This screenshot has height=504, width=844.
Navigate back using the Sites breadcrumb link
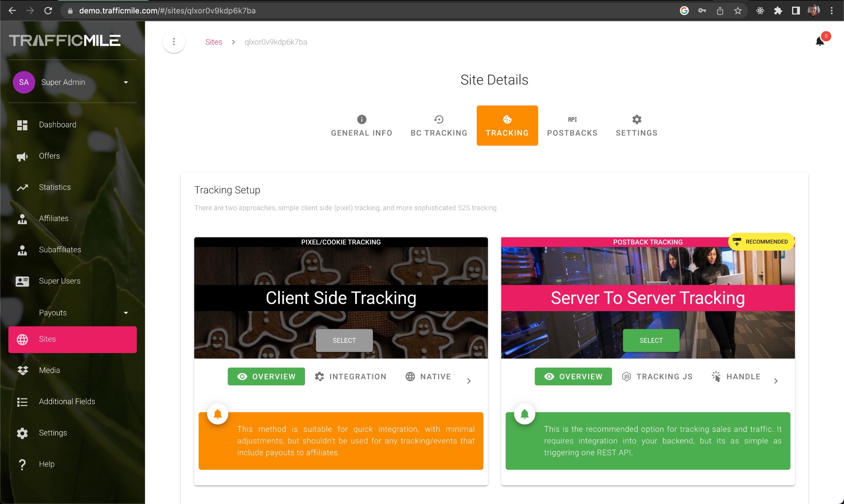(x=213, y=42)
